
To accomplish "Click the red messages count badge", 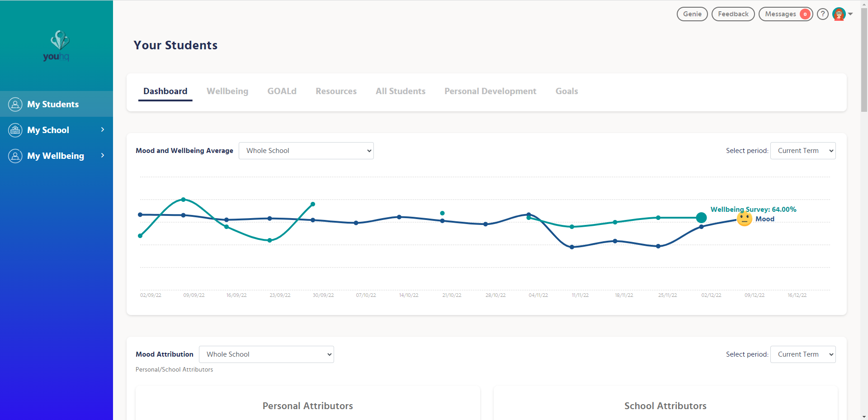I will [x=805, y=14].
